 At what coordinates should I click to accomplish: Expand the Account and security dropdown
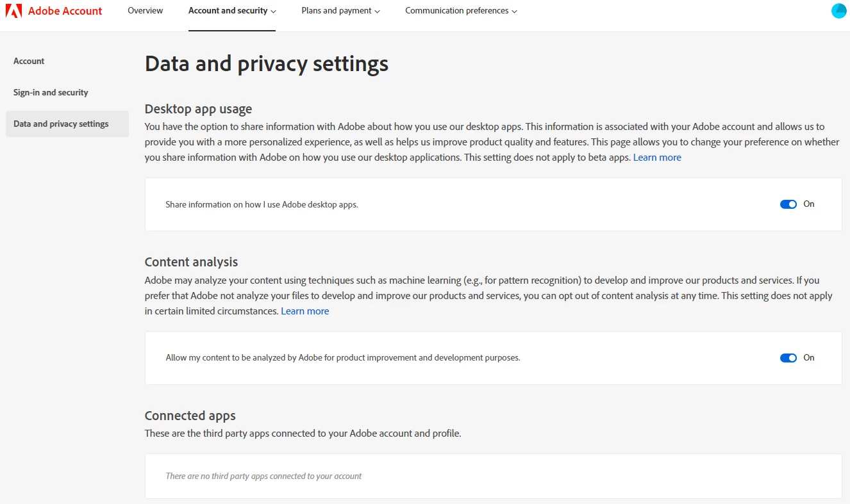[232, 11]
